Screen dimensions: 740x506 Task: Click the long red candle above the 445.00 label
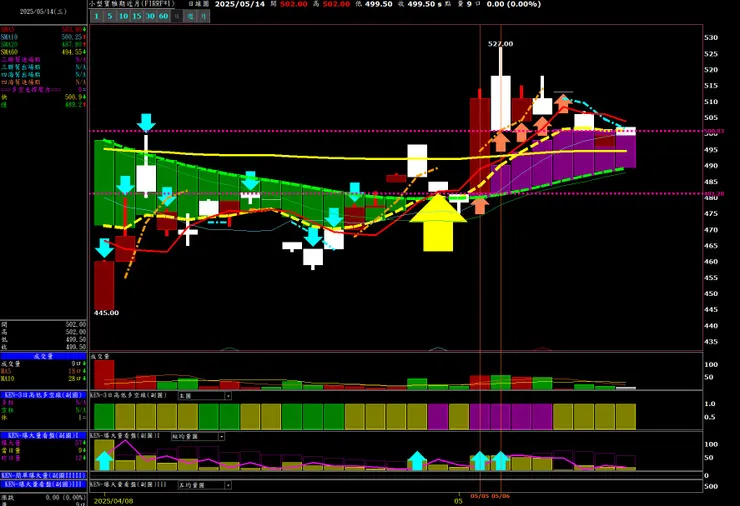[x=104, y=285]
